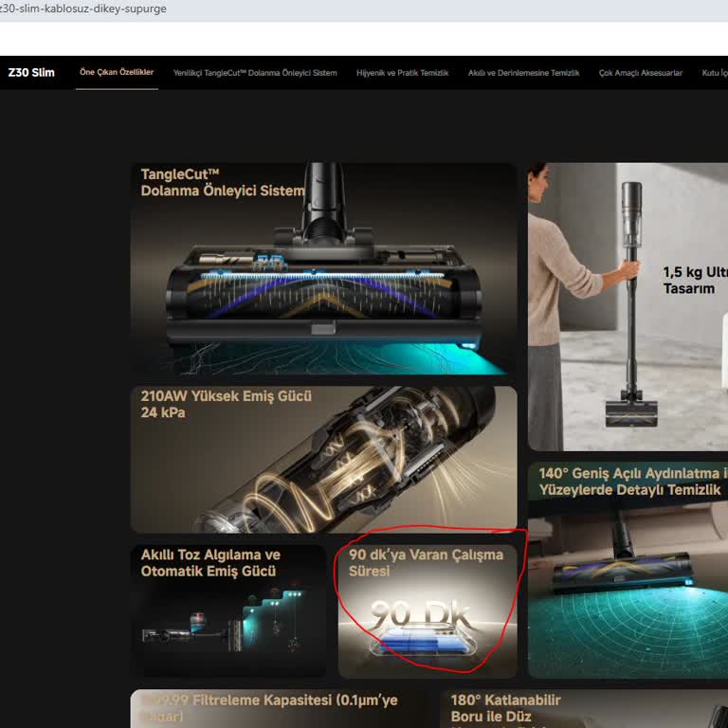The height and width of the screenshot is (728, 728).
Task: Open the partially visible Kutu İçeriği tab
Action: [x=715, y=73]
